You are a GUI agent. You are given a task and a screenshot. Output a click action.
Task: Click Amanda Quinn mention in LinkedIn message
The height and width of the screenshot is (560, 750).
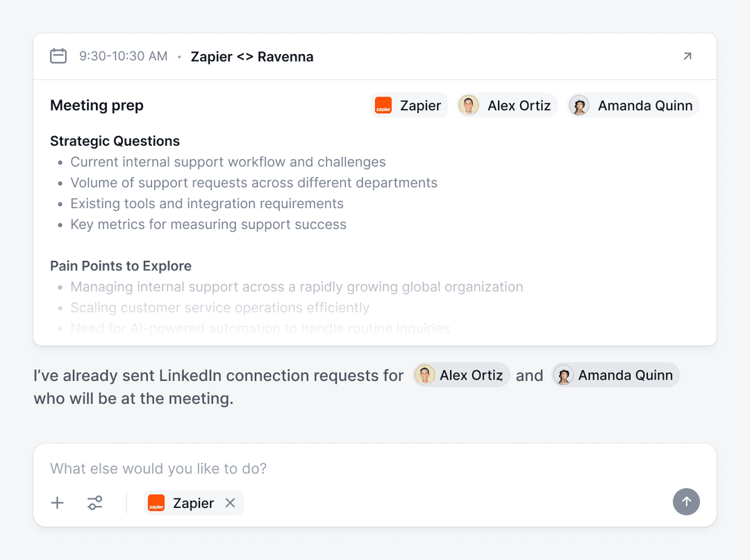coord(615,375)
